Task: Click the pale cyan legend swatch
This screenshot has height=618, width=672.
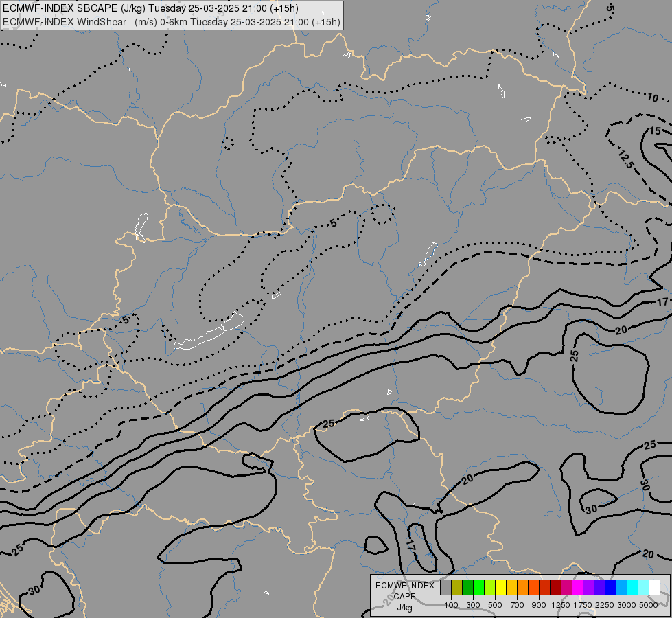Action: [x=643, y=587]
